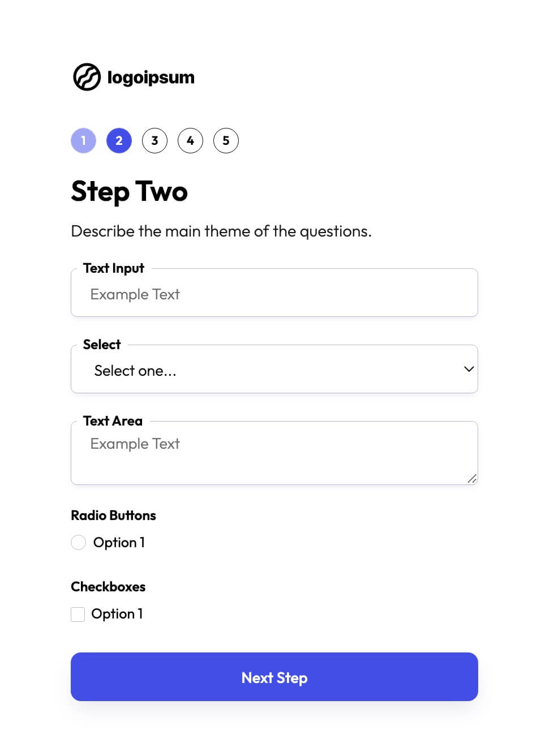The image size is (541, 756).
Task: Click the Text Area resize handle
Action: coord(471,479)
